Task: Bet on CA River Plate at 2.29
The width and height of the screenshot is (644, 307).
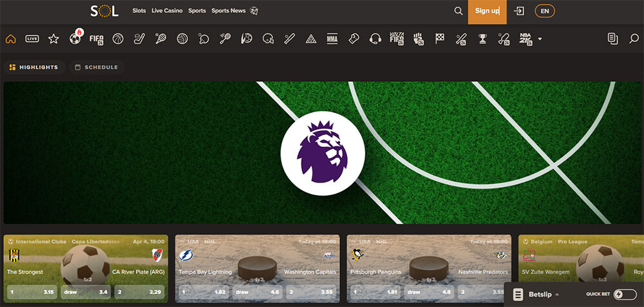Action: pos(140,292)
